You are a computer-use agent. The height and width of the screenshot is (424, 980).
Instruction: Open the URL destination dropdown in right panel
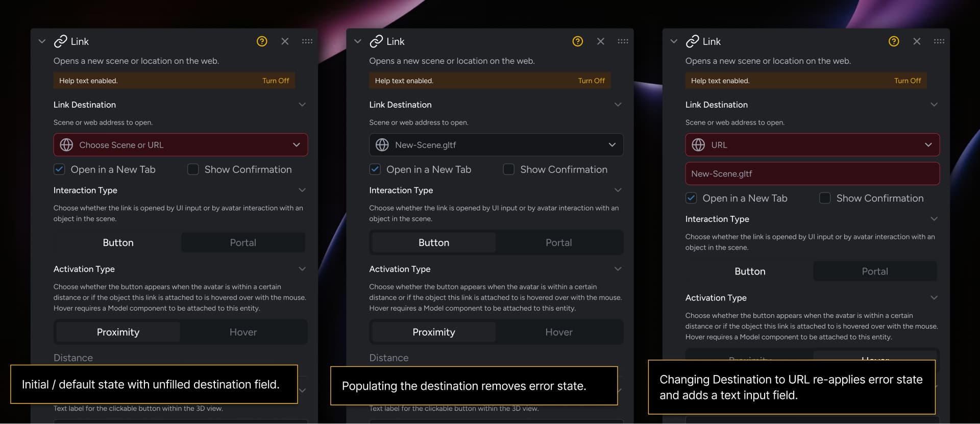[x=812, y=145]
